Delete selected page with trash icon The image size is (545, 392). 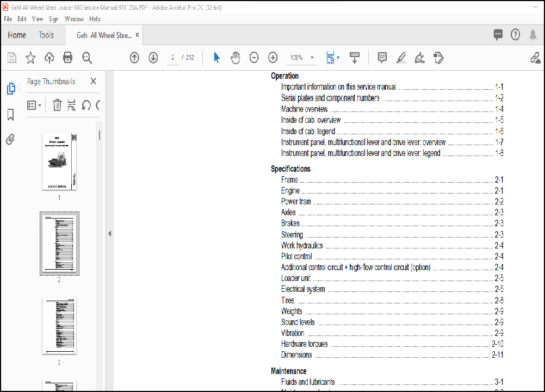(57, 105)
